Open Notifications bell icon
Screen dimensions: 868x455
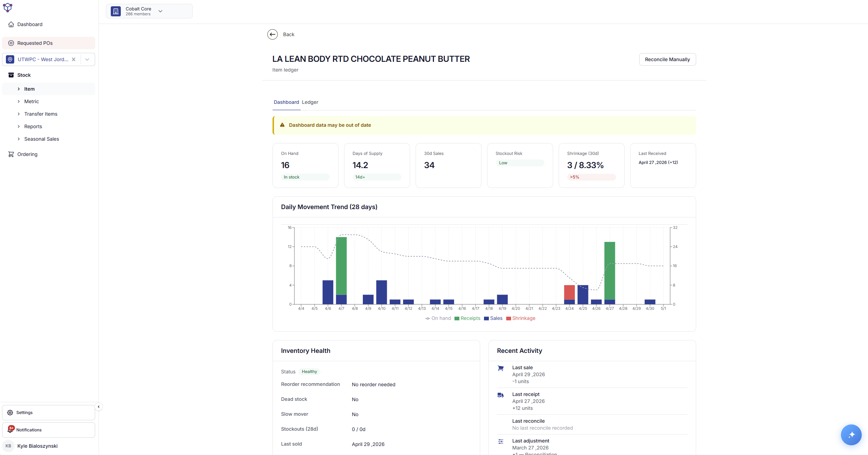click(11, 430)
